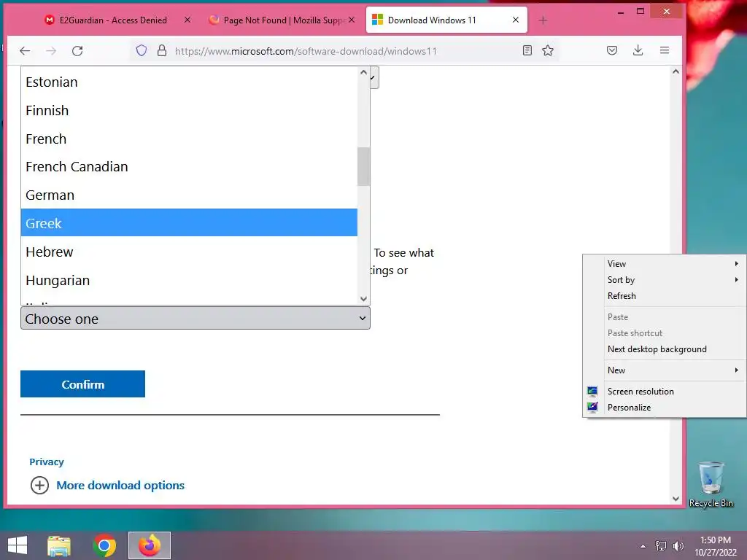The height and width of the screenshot is (560, 747).
Task: Click the page scrollbar up arrow
Action: click(x=676, y=71)
